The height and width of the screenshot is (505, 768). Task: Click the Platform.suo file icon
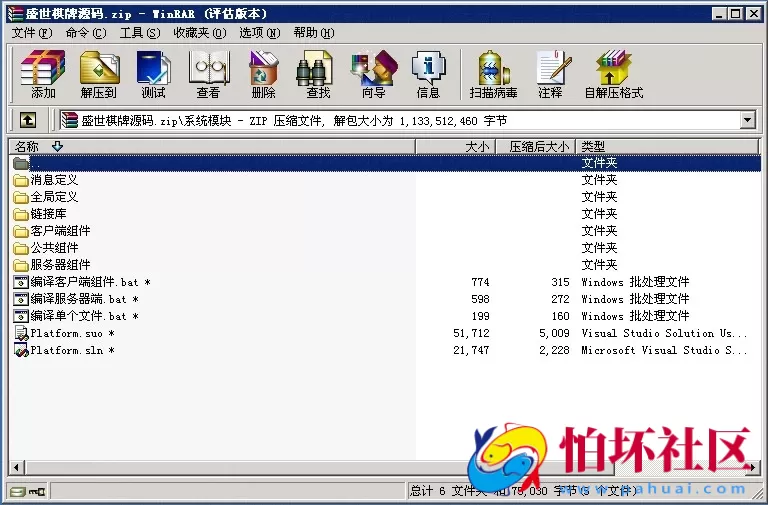point(21,334)
